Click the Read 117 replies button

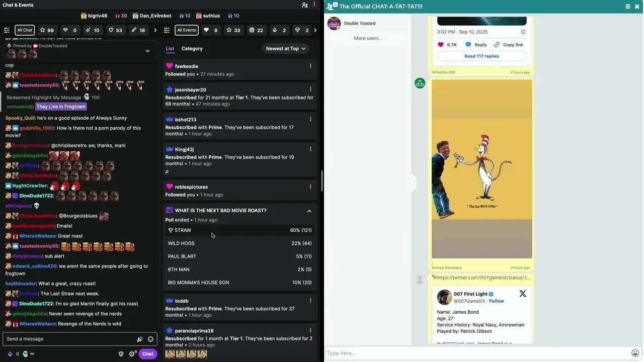click(x=481, y=56)
